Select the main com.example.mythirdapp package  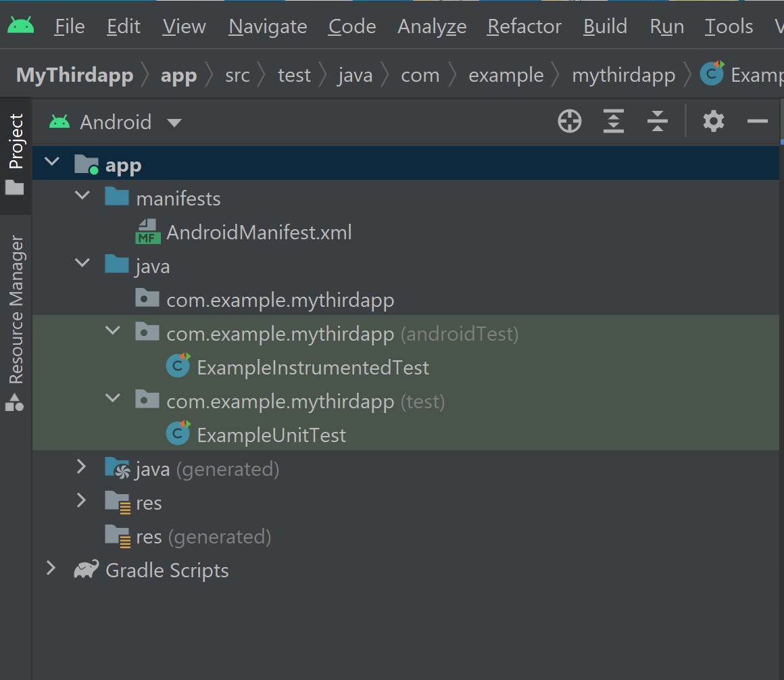click(280, 301)
